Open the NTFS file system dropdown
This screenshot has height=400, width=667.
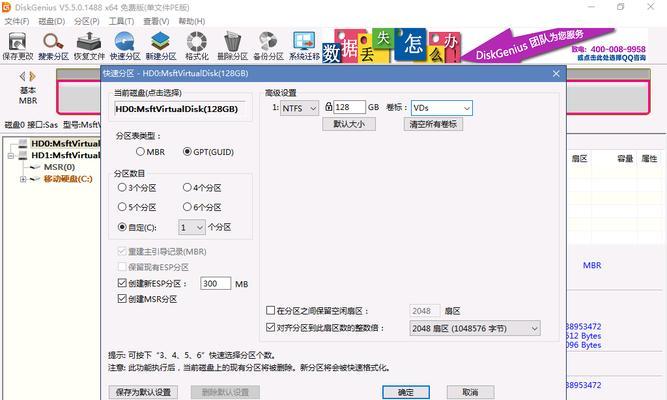(x=299, y=108)
